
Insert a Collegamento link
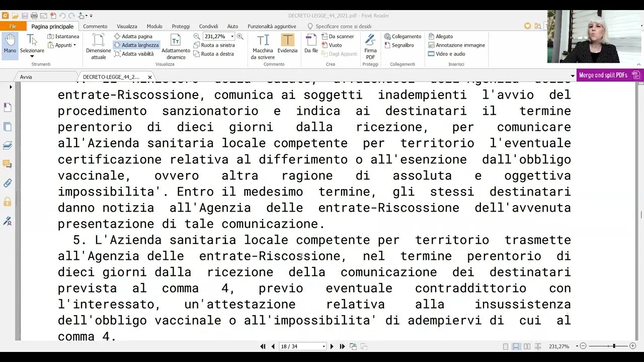(x=403, y=36)
